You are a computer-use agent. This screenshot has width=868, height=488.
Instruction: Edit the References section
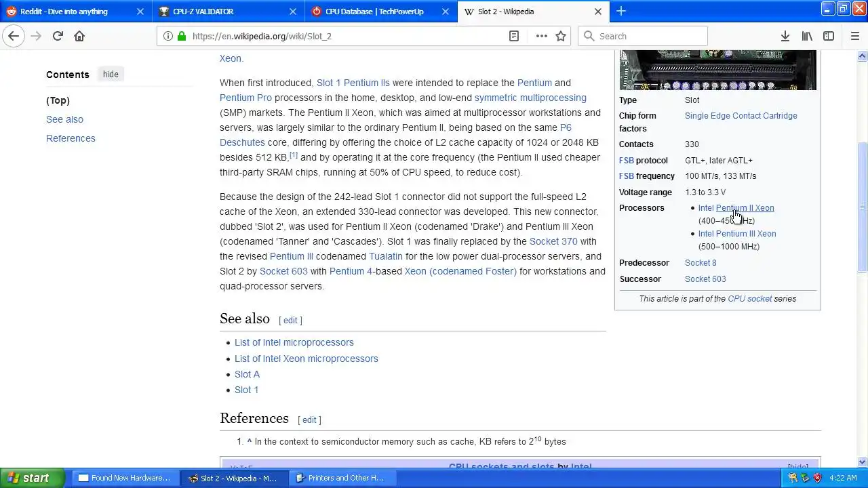(x=309, y=420)
